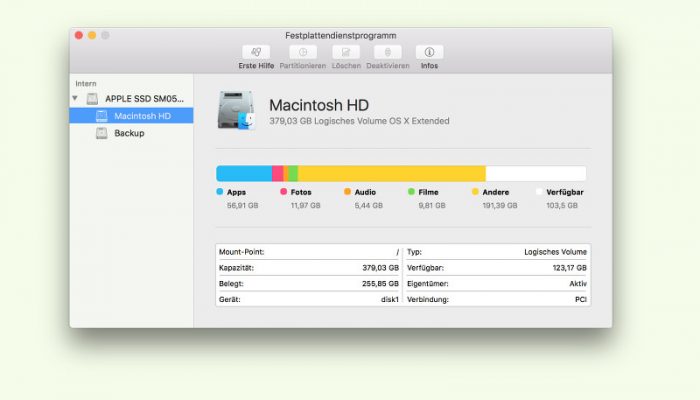
Task: Select the Backup volume
Action: click(132, 133)
